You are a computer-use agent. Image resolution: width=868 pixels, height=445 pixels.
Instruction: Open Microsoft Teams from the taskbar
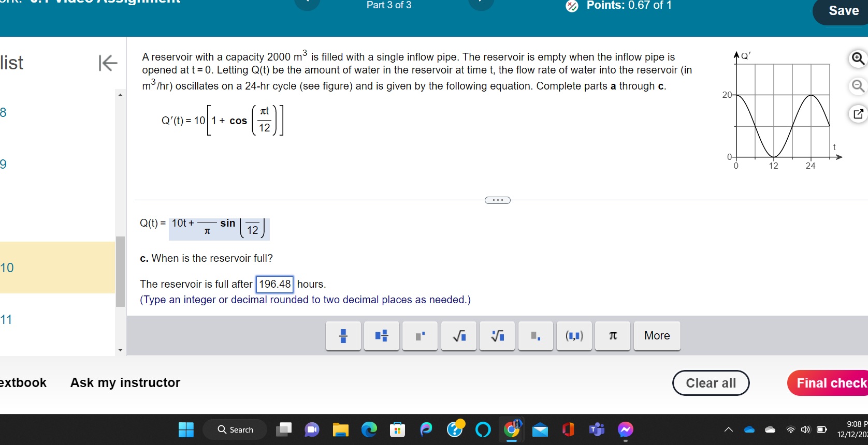(x=597, y=429)
